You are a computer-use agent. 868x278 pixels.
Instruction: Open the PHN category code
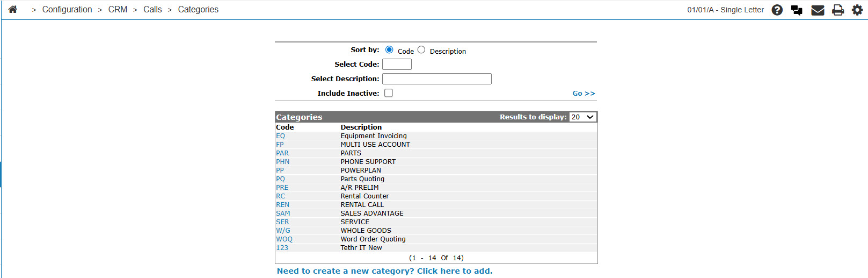pyautogui.click(x=282, y=162)
